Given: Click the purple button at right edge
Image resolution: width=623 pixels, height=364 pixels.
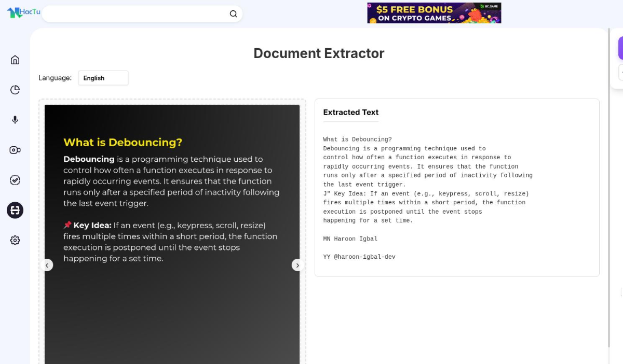Looking at the screenshot, I should tap(620, 48).
